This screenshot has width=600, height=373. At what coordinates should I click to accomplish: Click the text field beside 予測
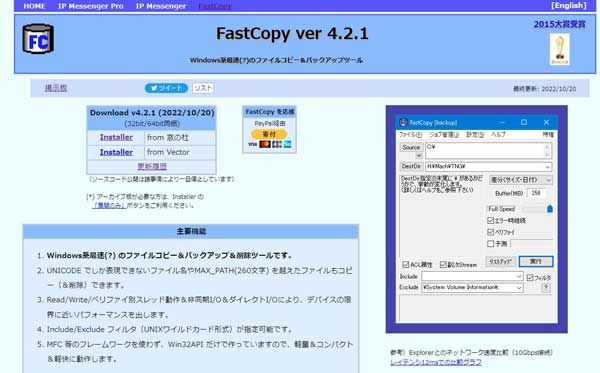coord(532,243)
